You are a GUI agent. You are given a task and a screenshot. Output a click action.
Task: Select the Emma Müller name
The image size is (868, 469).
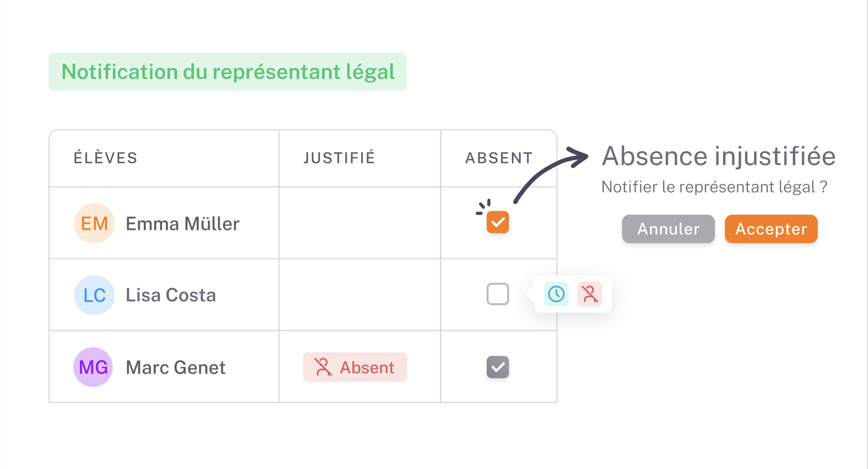pos(183,224)
